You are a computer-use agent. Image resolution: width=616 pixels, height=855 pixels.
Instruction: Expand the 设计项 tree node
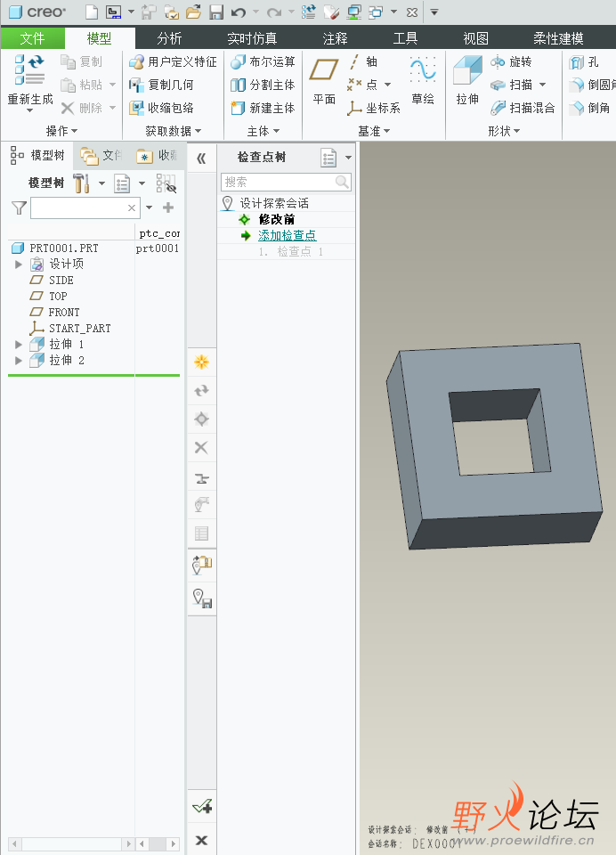coord(18,265)
